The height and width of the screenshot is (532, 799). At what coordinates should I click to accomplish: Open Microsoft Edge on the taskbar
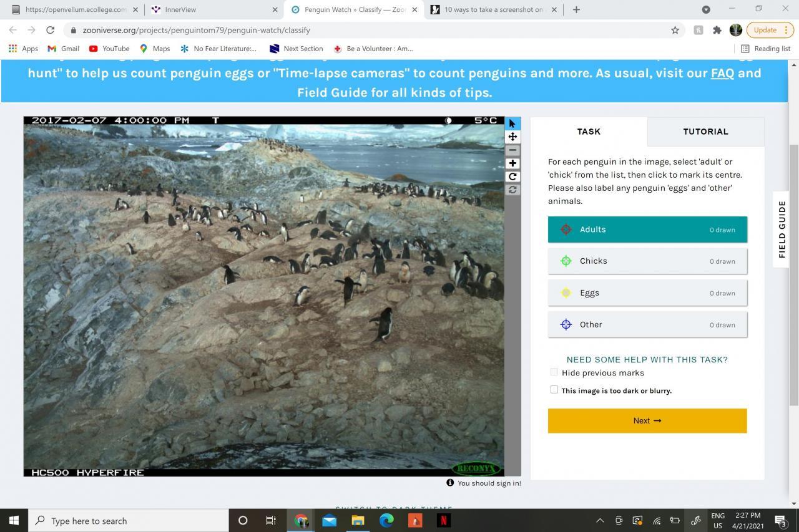point(386,520)
